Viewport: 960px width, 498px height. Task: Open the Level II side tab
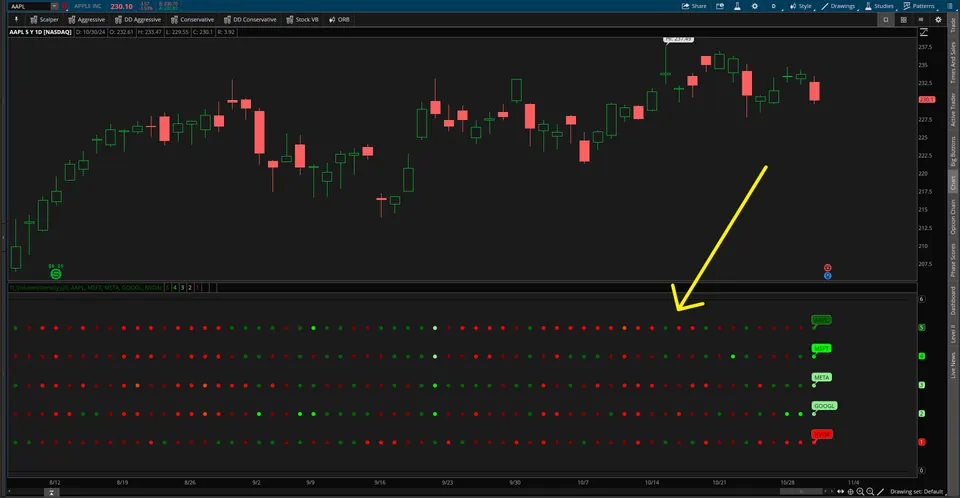(x=953, y=334)
